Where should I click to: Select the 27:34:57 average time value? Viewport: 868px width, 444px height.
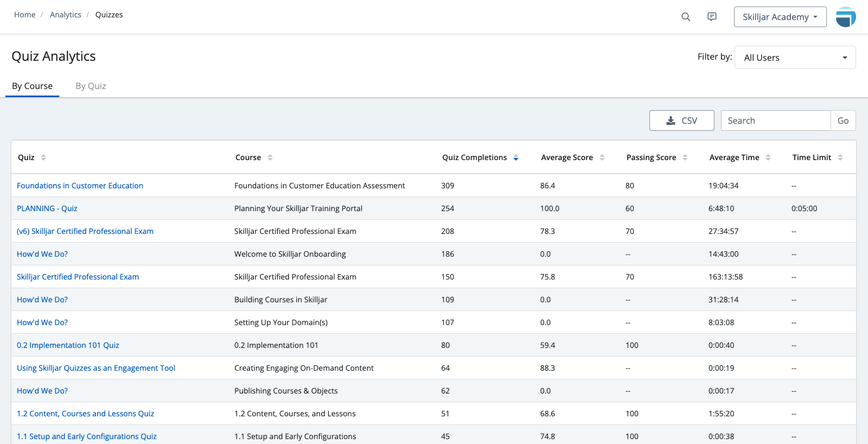pos(723,231)
